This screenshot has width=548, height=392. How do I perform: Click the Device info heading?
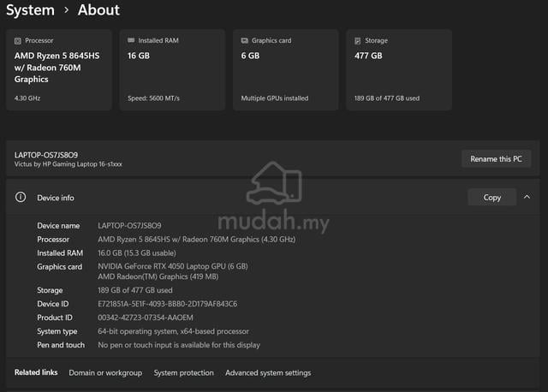pos(56,198)
